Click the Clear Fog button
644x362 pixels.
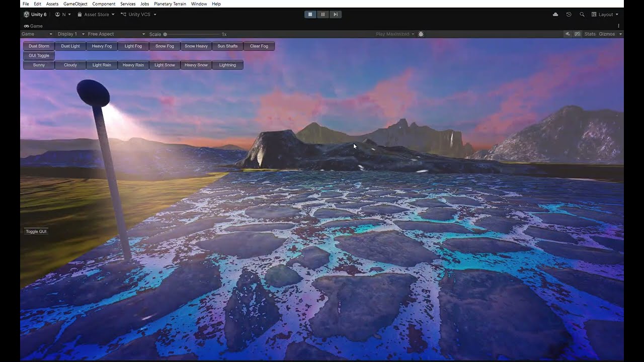pos(259,46)
